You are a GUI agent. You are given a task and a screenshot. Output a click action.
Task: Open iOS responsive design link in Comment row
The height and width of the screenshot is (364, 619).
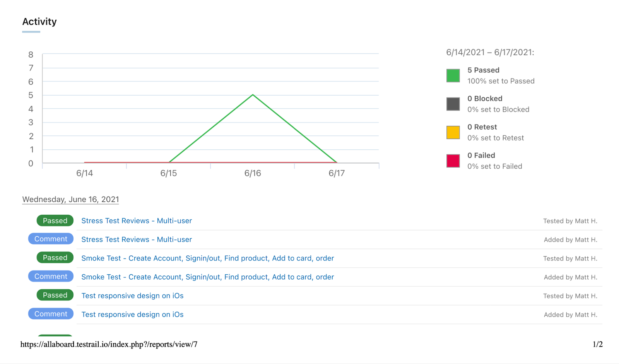pos(132,314)
